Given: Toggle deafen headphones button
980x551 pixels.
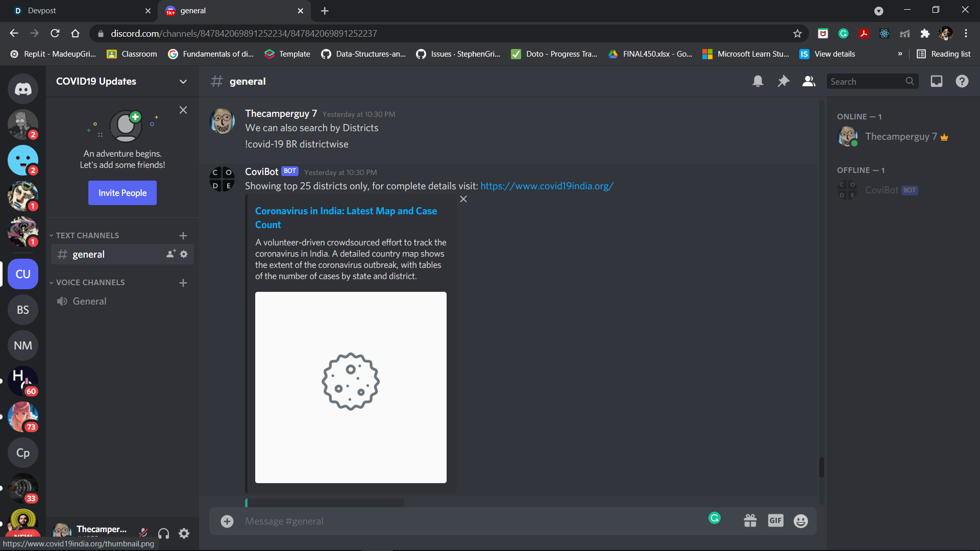Looking at the screenshot, I should pos(164,534).
